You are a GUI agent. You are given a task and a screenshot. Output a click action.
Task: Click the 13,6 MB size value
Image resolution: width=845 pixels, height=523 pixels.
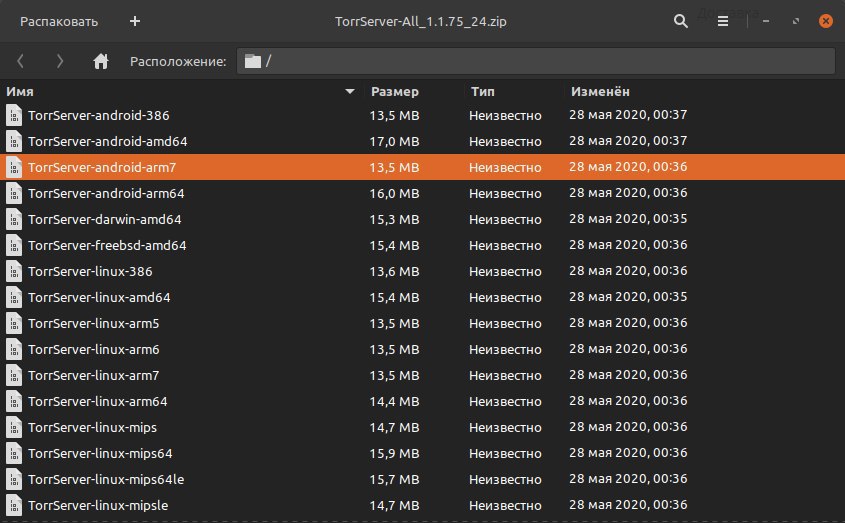(394, 271)
